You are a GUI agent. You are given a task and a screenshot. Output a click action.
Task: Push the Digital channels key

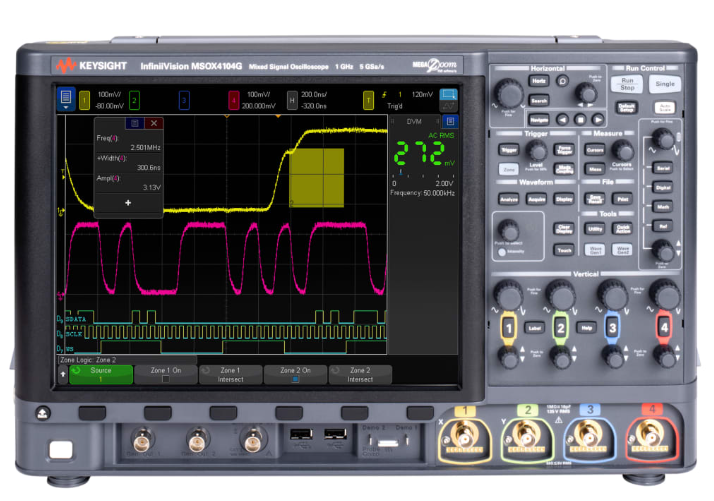pyautogui.click(x=663, y=187)
